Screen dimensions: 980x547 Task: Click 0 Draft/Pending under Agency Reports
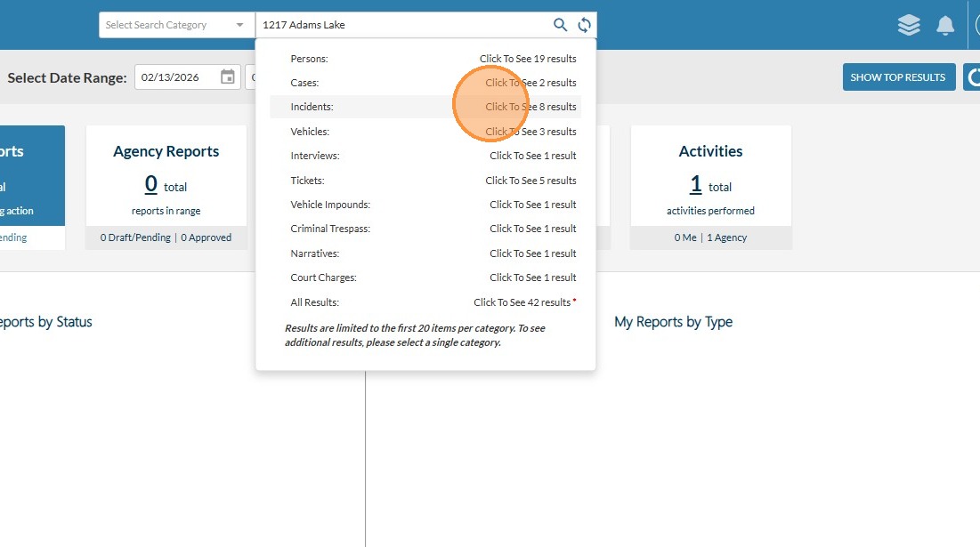click(x=135, y=237)
